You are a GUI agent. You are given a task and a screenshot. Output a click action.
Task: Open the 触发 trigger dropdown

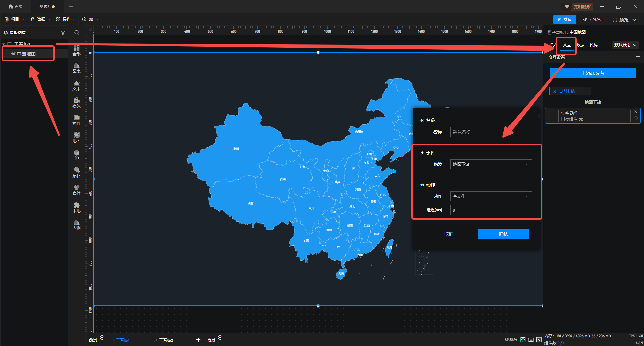(x=491, y=164)
